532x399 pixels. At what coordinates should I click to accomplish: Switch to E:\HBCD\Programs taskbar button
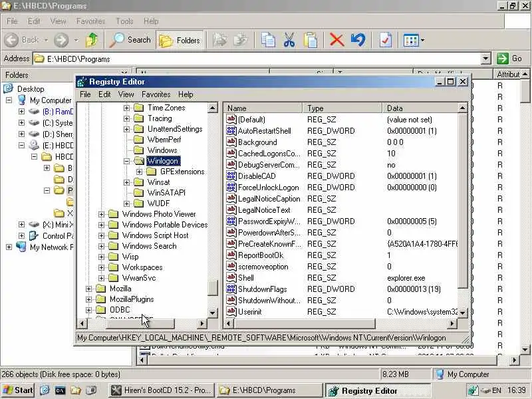tap(269, 390)
